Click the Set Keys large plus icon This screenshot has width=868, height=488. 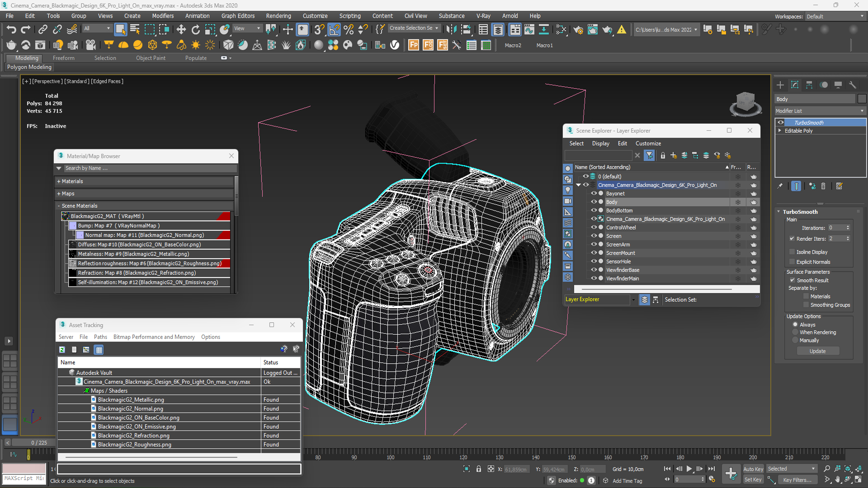pos(731,474)
